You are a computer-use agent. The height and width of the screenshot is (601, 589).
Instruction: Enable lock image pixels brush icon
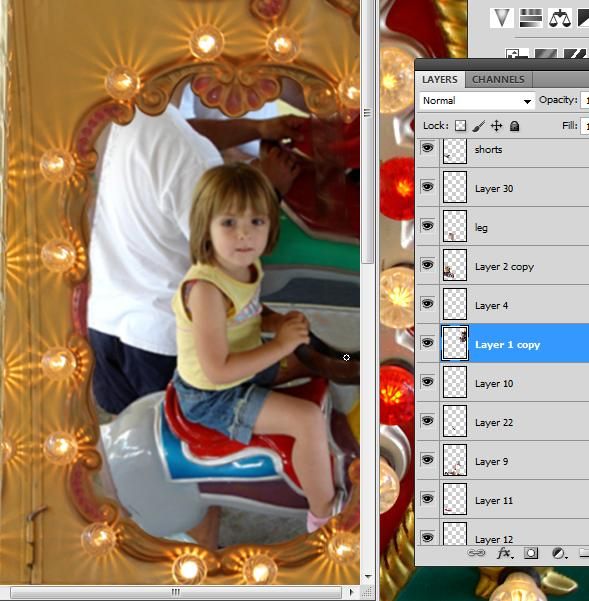(x=478, y=126)
